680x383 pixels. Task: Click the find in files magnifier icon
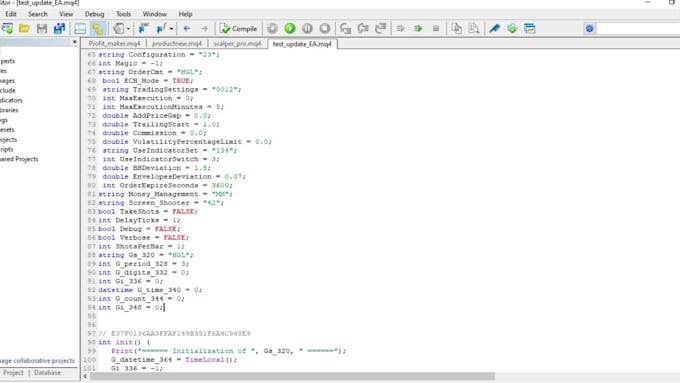474,29
